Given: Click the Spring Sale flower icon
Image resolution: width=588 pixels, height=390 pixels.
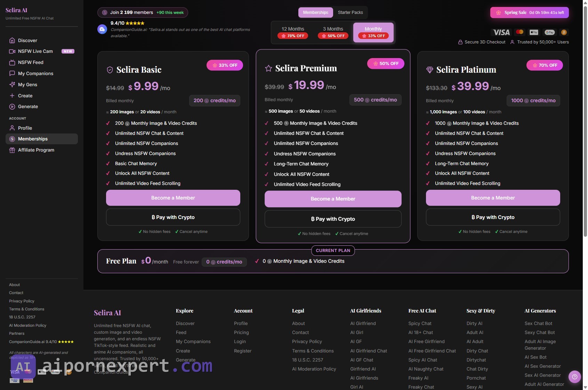Looking at the screenshot, I should click(498, 13).
